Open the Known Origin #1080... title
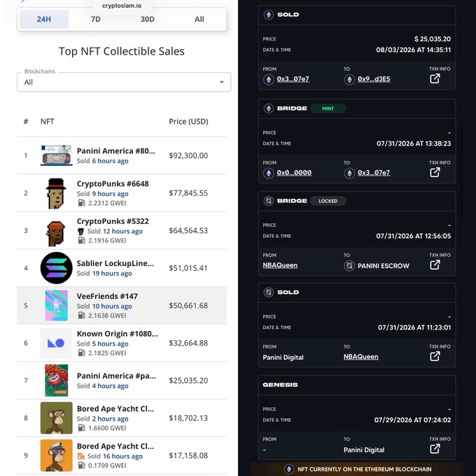This screenshot has width=476, height=476. (x=117, y=334)
